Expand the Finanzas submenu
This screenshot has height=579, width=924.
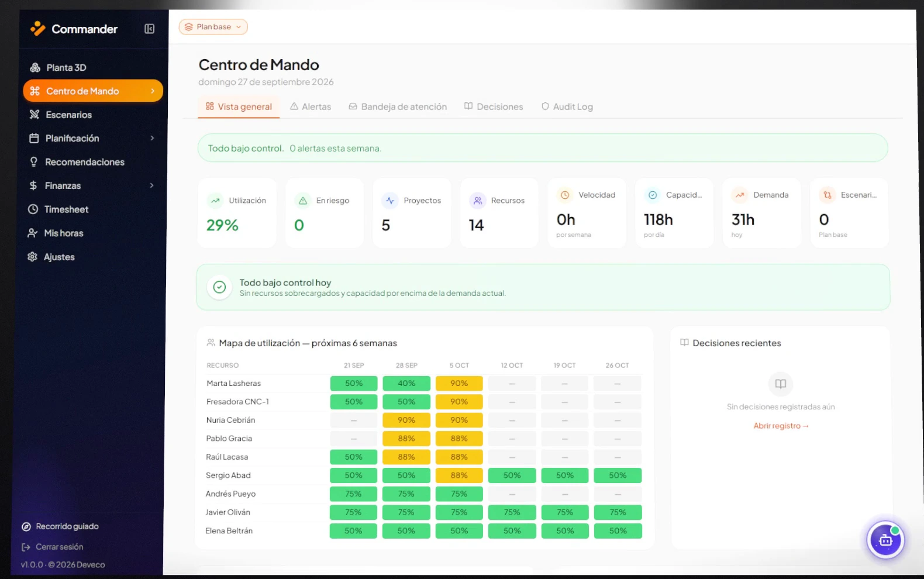click(152, 185)
